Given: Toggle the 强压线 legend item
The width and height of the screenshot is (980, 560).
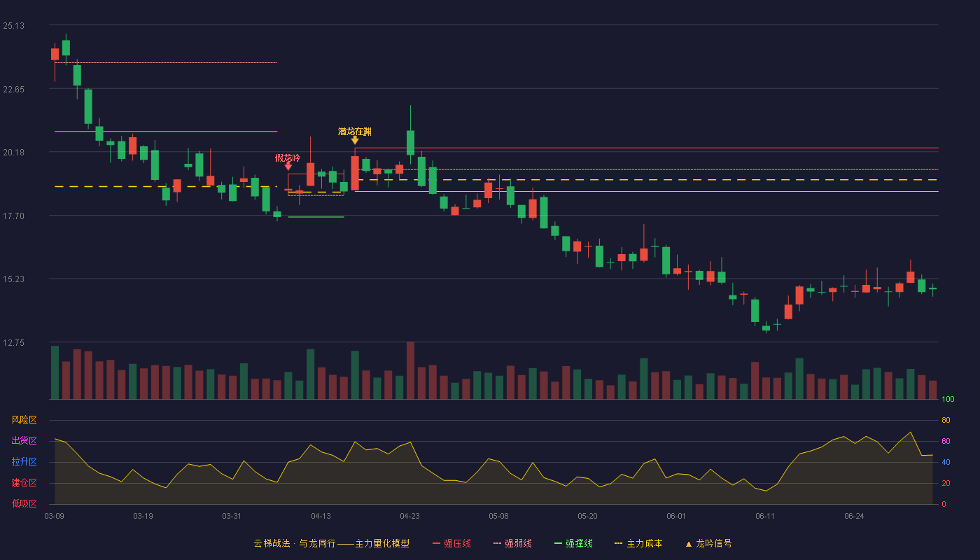Looking at the screenshot, I should (451, 543).
